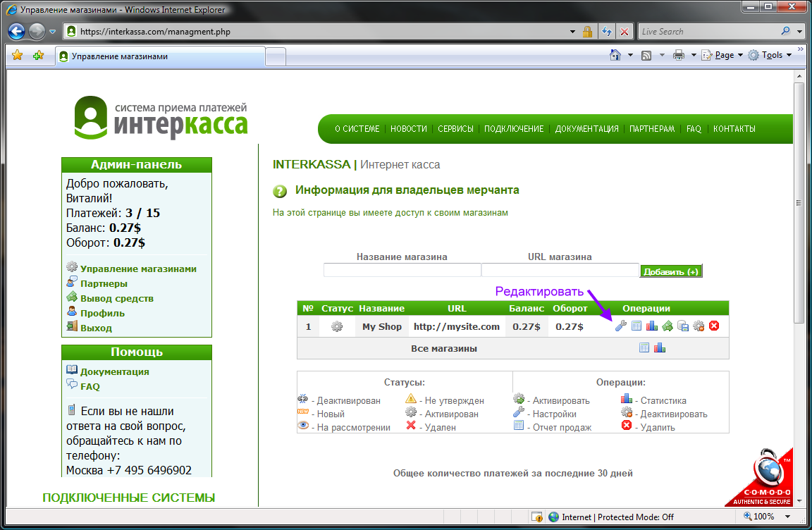Deactivate My Shop with the gear-minus icon
Viewport: 812px width, 530px height.
699,326
